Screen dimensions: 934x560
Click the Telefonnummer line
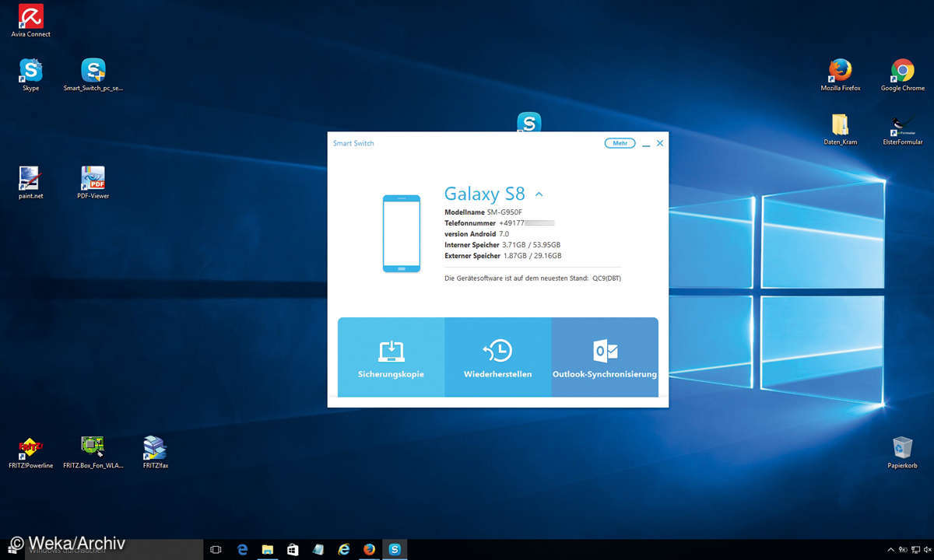499,223
